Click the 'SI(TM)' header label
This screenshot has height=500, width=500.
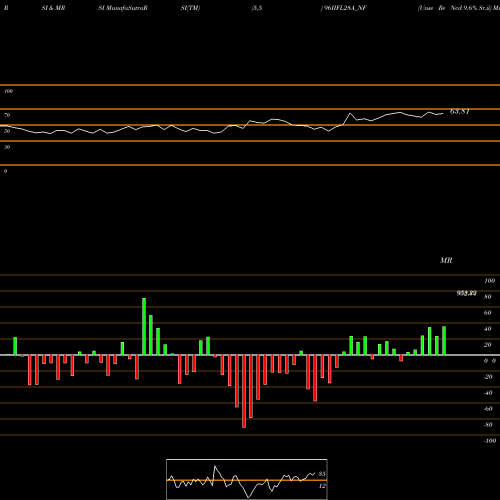pyautogui.click(x=190, y=8)
